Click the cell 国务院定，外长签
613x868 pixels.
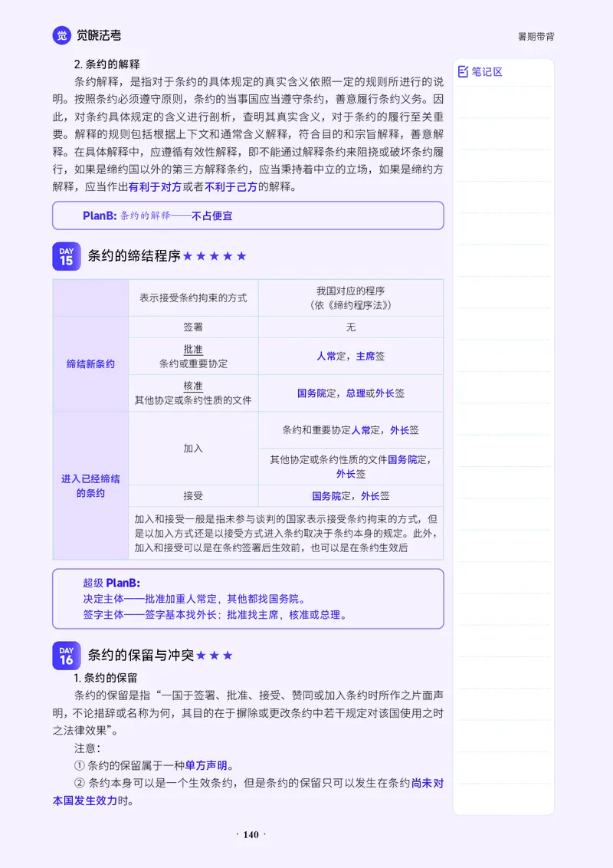pos(351,496)
